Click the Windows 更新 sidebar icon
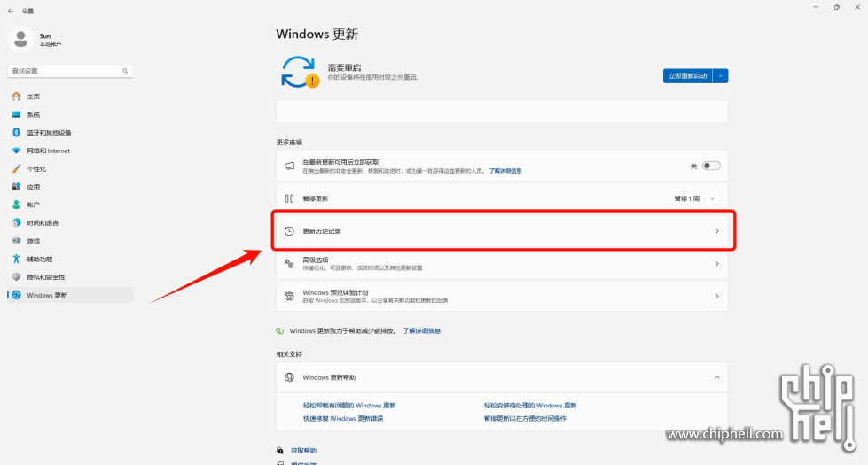Image resolution: width=868 pixels, height=465 pixels. coord(16,295)
